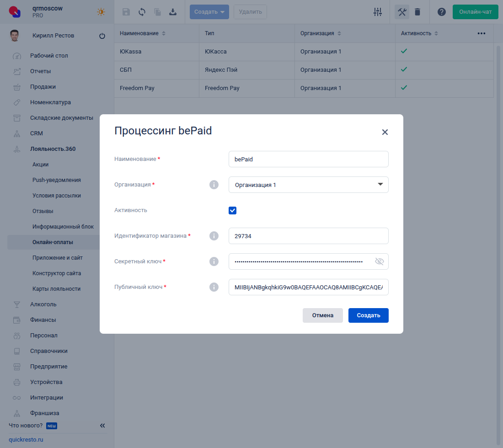Viewport: 503px width, 448px height.
Task: Open table column options three dots
Action: 481,33
